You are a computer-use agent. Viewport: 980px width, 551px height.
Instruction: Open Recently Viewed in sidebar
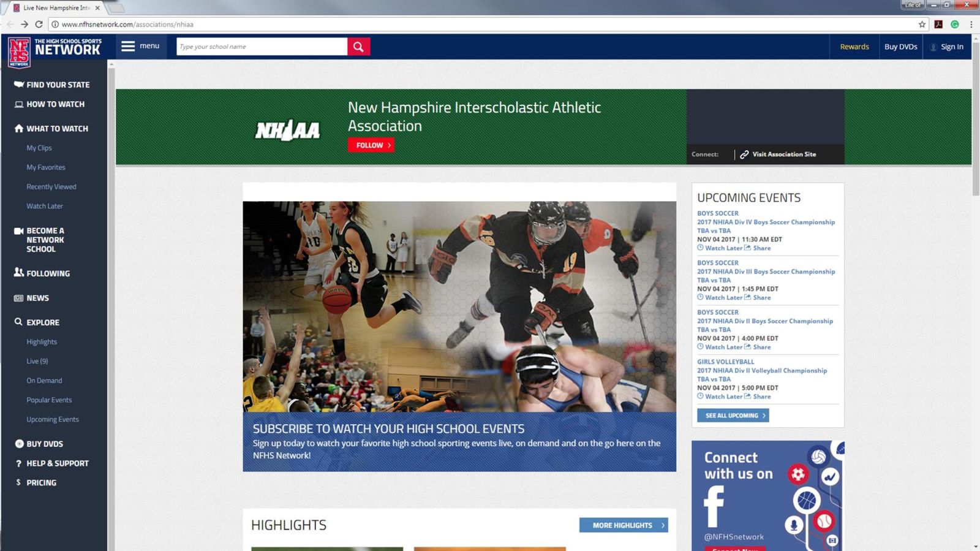[51, 187]
